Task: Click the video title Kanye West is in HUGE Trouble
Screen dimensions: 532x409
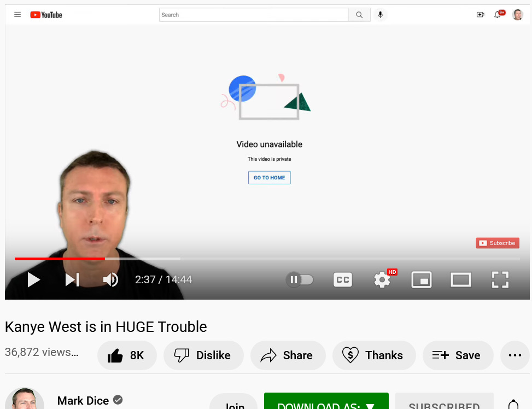Action: 106,327
